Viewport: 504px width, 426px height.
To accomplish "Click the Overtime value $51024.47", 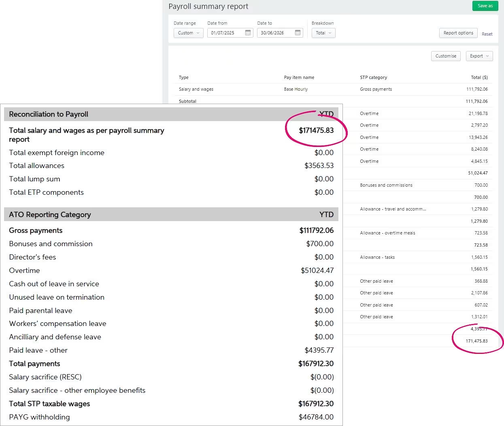I will coord(317,271).
